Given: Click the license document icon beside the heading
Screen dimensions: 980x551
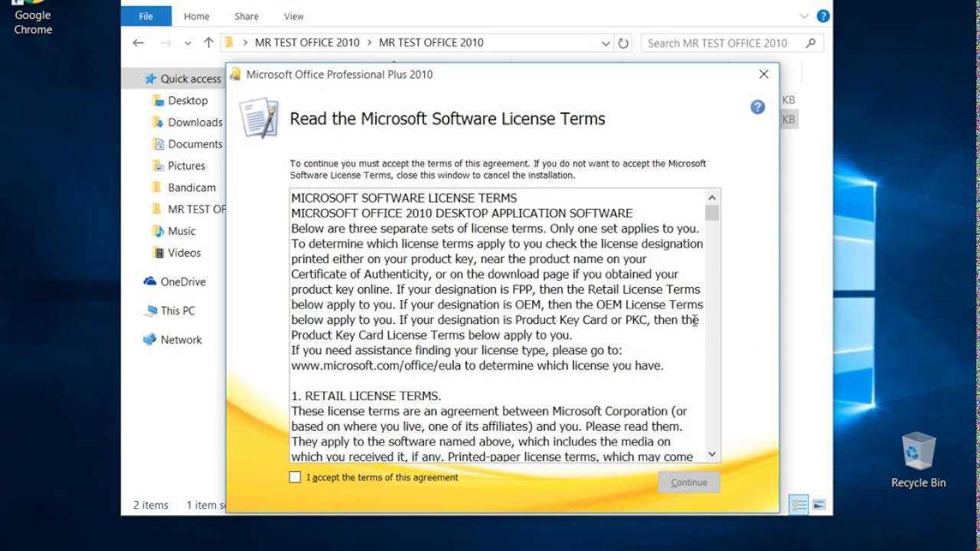Looking at the screenshot, I should coord(259,118).
